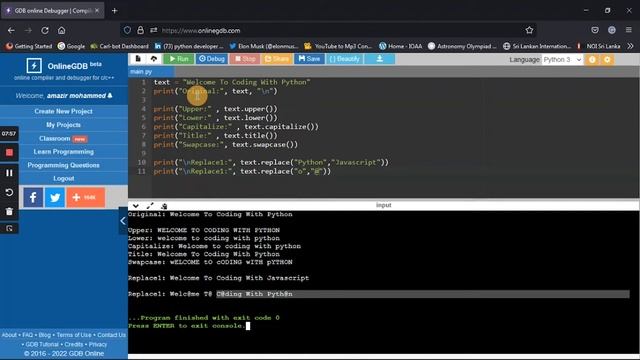Open a new browser tab
The height and width of the screenshot is (360, 640).
click(x=114, y=11)
